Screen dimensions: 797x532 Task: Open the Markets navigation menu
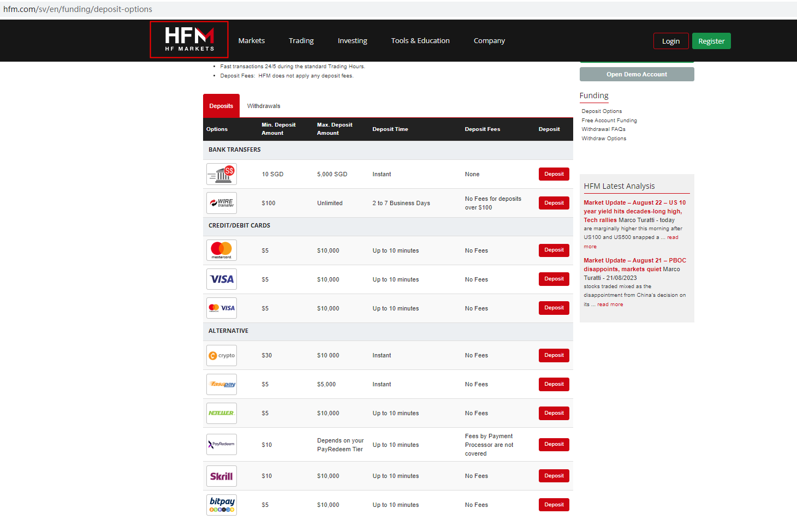(251, 41)
